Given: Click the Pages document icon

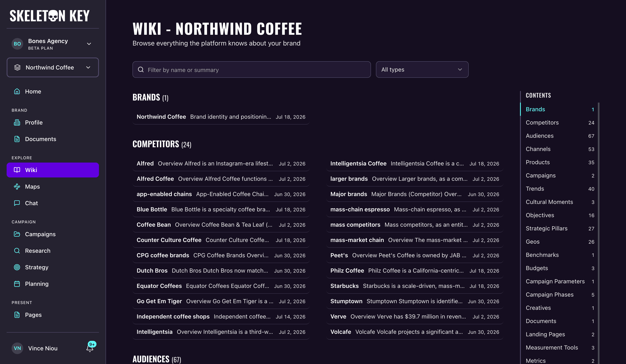Looking at the screenshot, I should tap(17, 315).
